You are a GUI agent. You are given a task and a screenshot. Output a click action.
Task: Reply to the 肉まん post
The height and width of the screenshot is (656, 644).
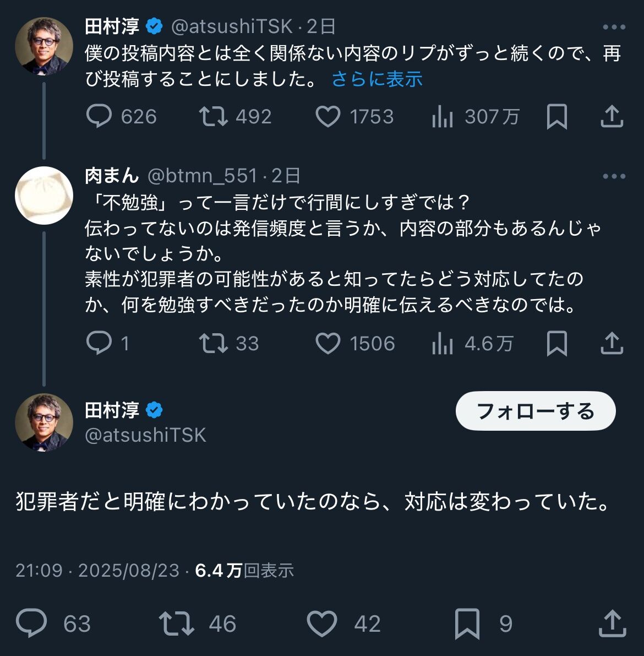(x=99, y=344)
